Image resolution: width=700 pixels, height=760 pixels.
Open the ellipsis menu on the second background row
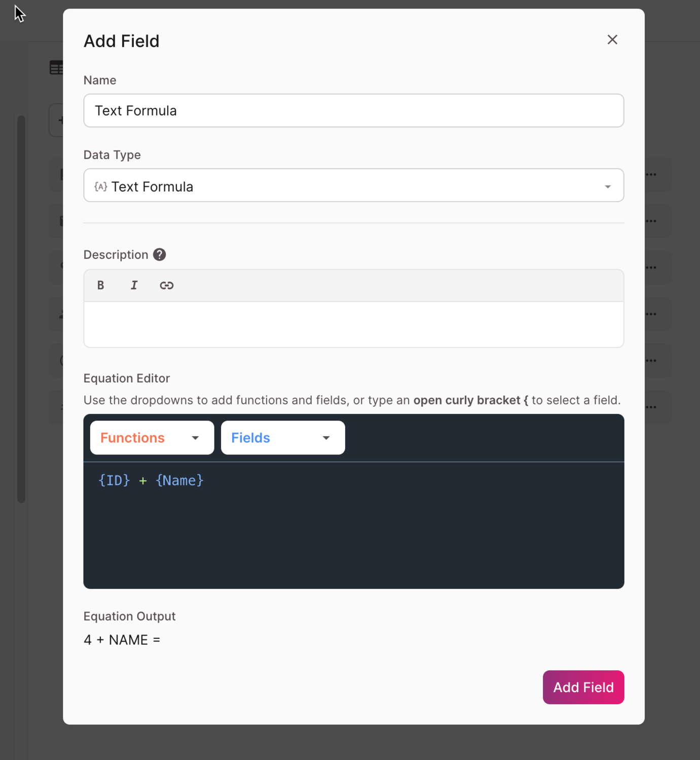(651, 221)
